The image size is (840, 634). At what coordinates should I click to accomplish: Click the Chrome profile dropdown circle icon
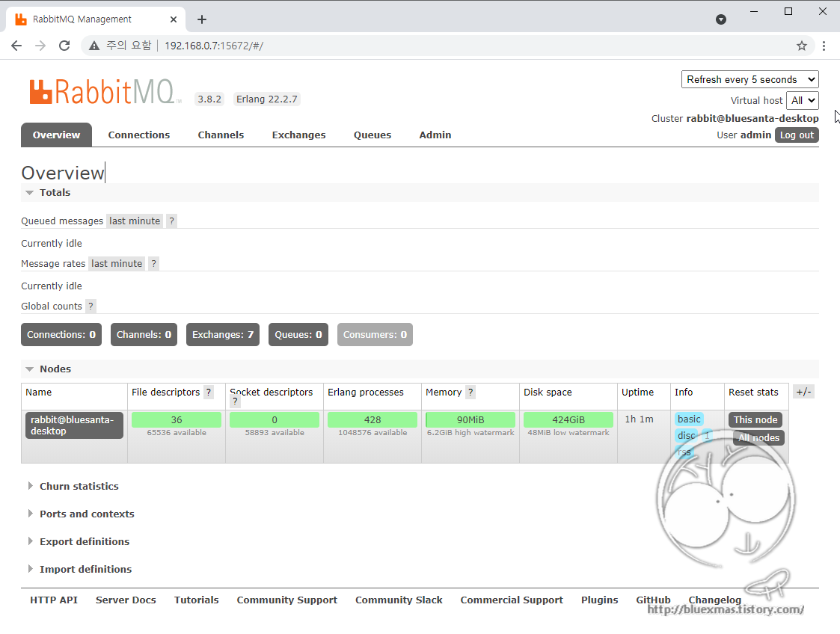point(721,19)
